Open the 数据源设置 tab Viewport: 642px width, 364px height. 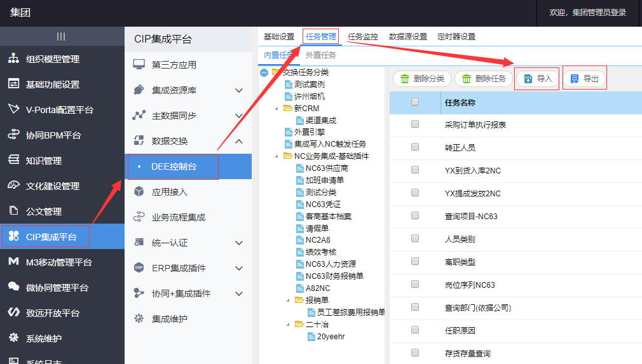pos(408,37)
